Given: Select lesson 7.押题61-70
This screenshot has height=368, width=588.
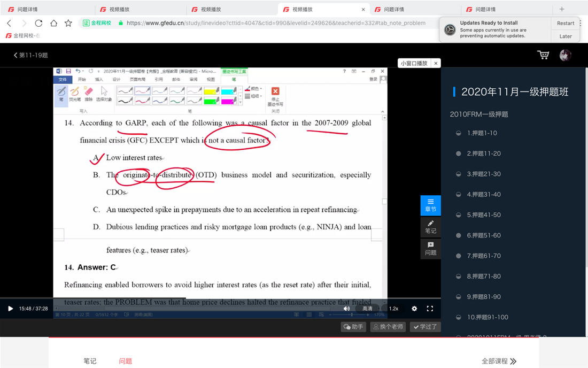Looking at the screenshot, I should 484,256.
